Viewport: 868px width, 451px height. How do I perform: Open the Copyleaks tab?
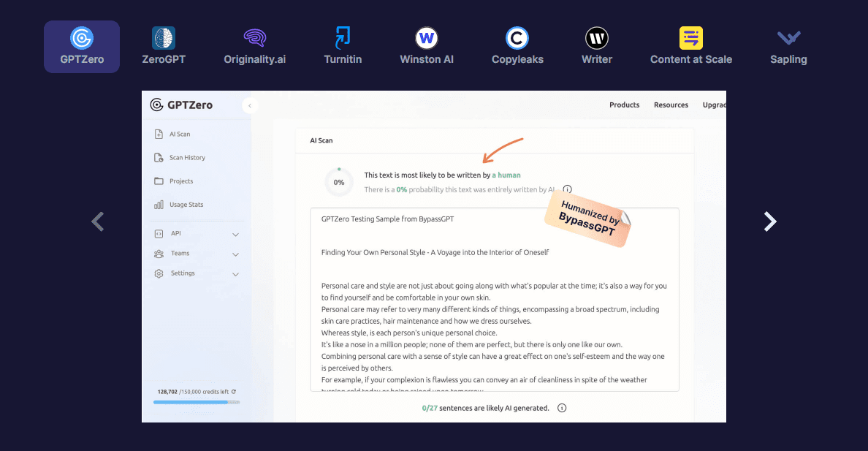[x=517, y=47]
